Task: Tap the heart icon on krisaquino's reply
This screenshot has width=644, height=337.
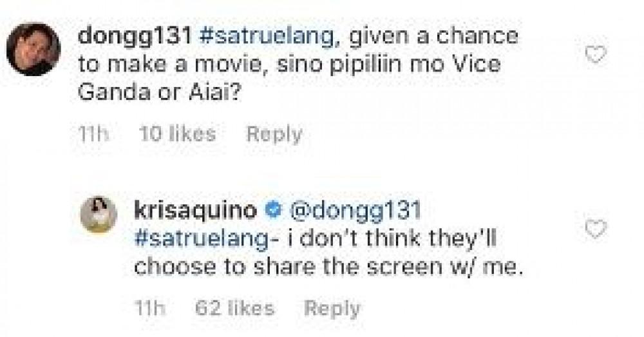Action: (596, 227)
